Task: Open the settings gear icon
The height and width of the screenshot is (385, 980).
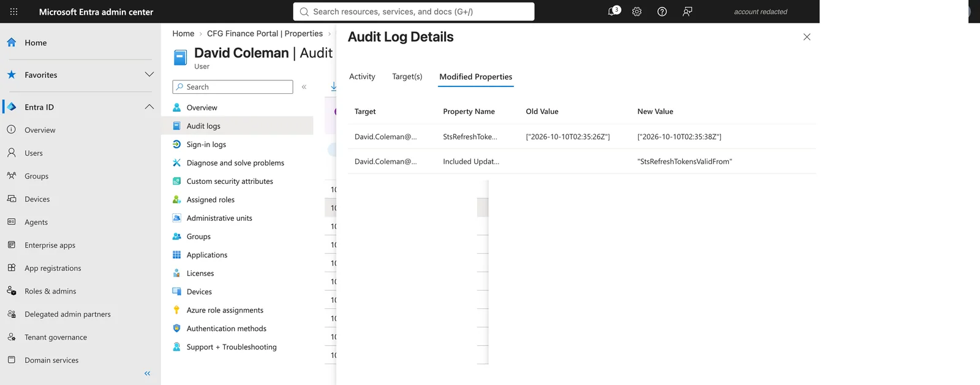Action: click(x=637, y=12)
